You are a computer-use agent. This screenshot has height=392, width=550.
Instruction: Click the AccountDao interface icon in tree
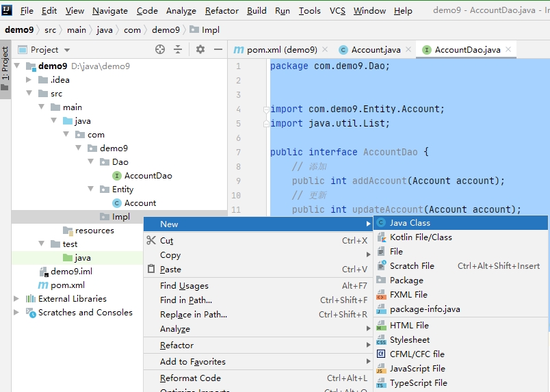[117, 176]
